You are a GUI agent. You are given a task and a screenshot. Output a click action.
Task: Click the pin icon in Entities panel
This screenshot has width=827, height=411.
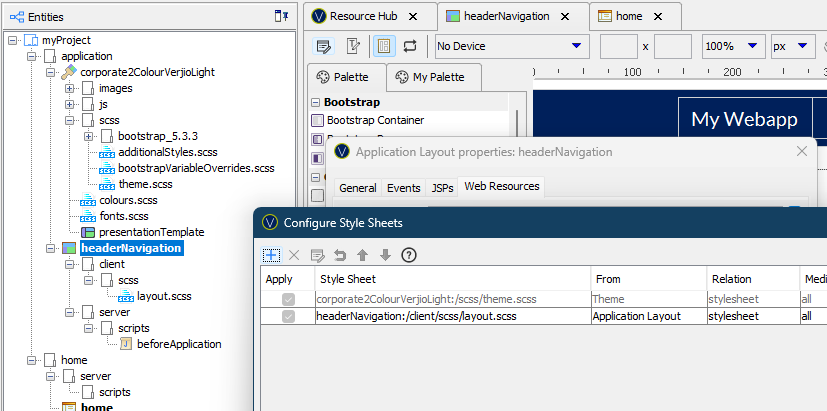click(x=281, y=16)
